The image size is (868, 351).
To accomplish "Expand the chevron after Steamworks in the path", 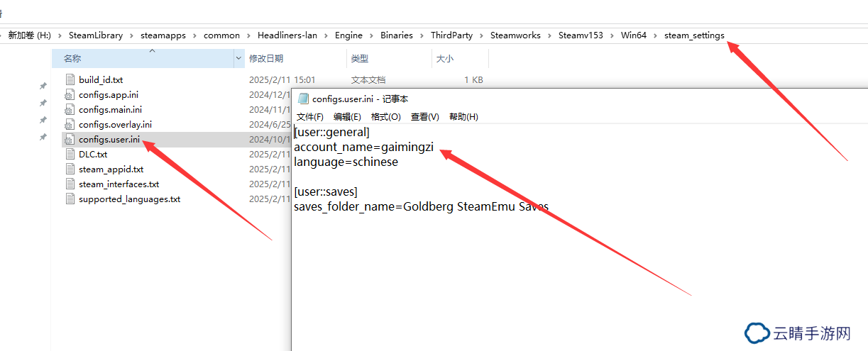I will point(549,35).
